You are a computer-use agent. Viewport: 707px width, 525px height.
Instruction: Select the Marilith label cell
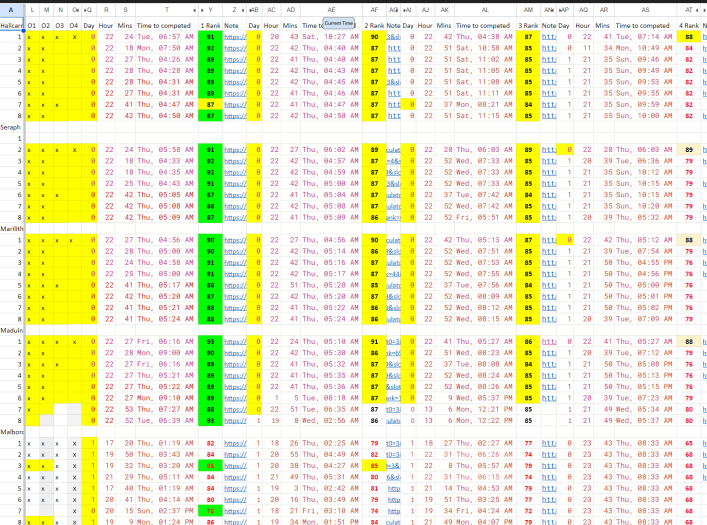tap(12, 229)
